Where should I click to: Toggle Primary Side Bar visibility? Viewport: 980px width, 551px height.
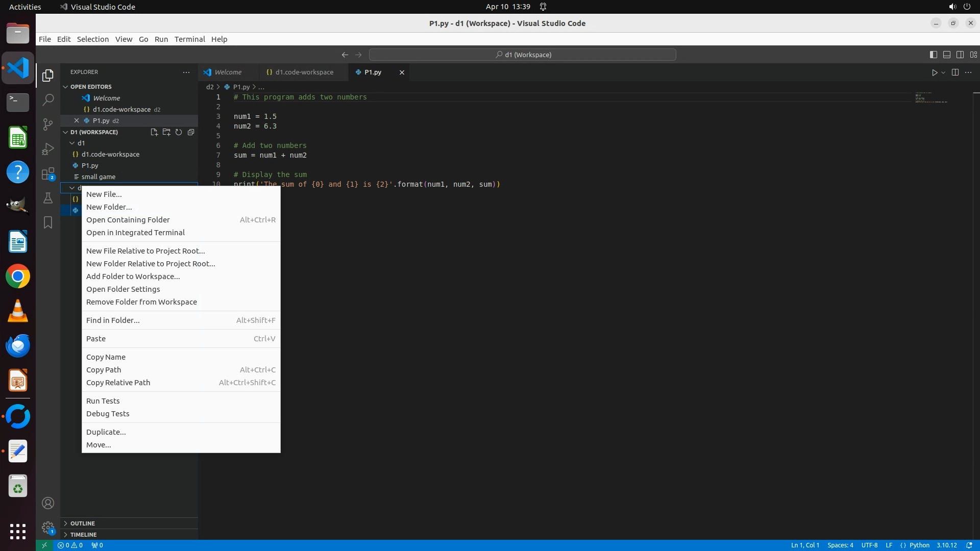point(933,55)
